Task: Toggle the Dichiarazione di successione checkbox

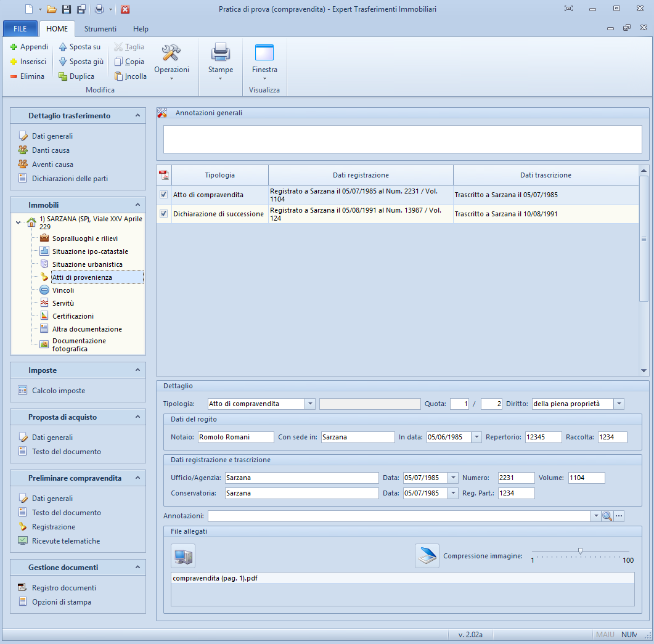Action: (x=163, y=214)
